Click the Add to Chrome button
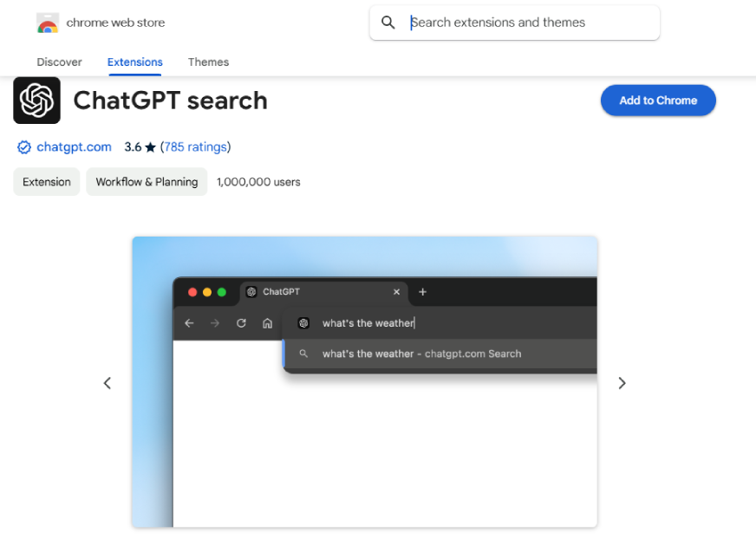756x539 pixels. [x=658, y=101]
